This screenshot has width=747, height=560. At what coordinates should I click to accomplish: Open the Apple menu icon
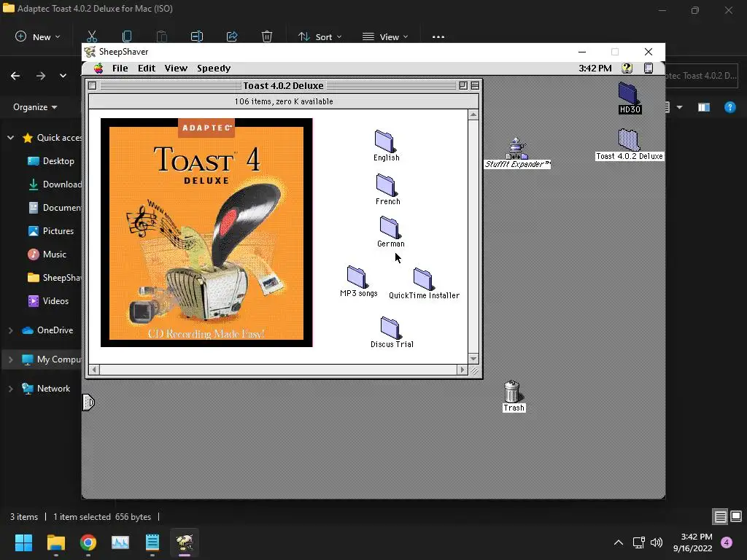tap(98, 69)
